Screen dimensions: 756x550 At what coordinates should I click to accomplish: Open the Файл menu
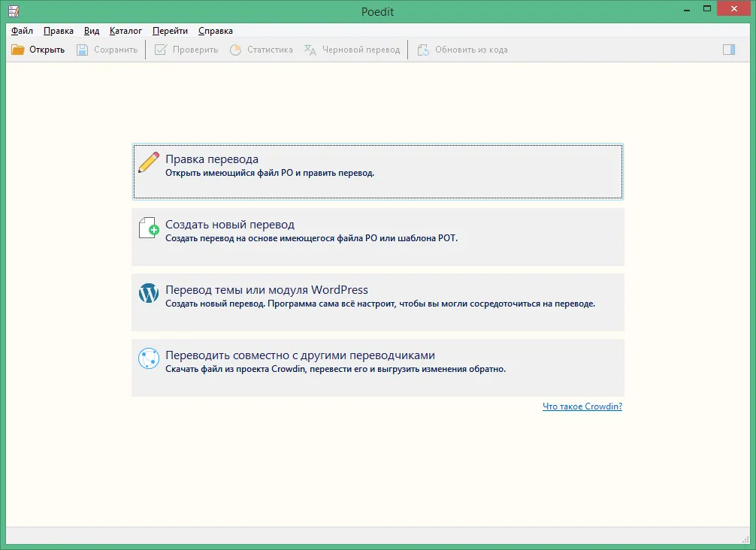point(23,31)
